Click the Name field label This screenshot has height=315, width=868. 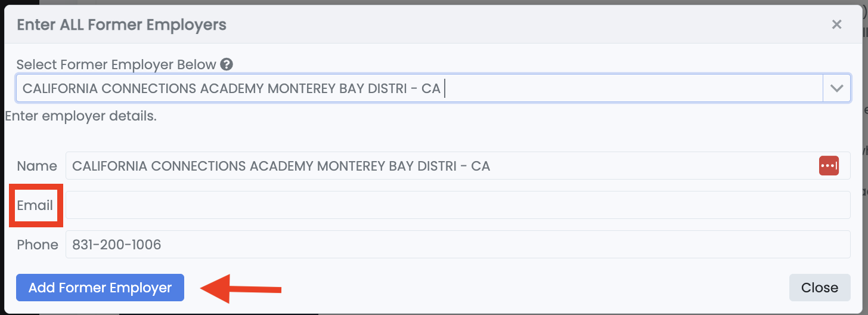tap(37, 166)
